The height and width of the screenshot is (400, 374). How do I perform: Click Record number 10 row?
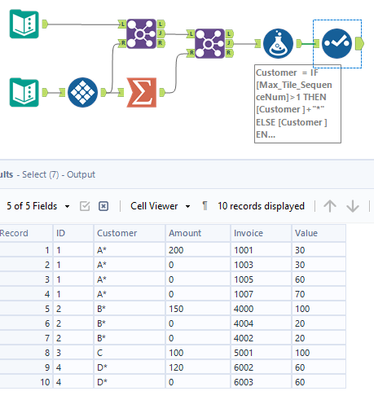click(26, 382)
